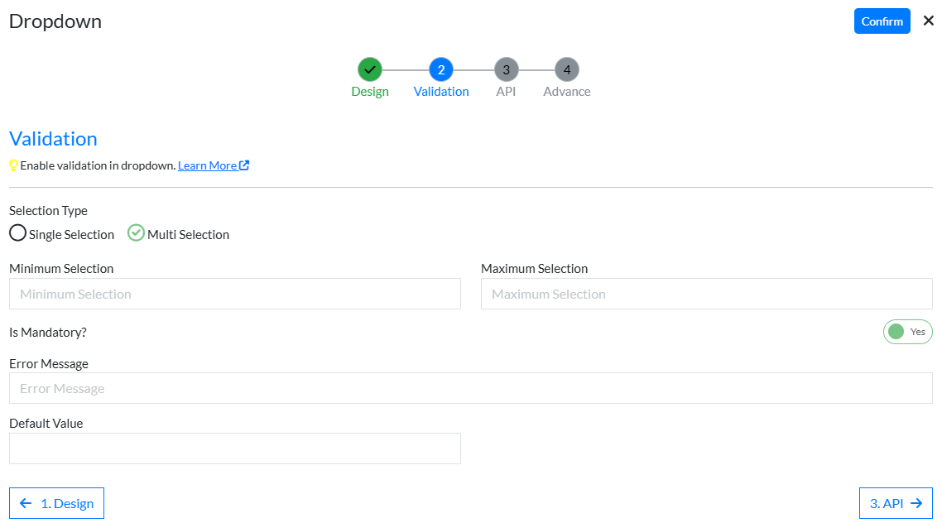Switch to the Design step label
This screenshot has height=527, width=942.
[370, 92]
